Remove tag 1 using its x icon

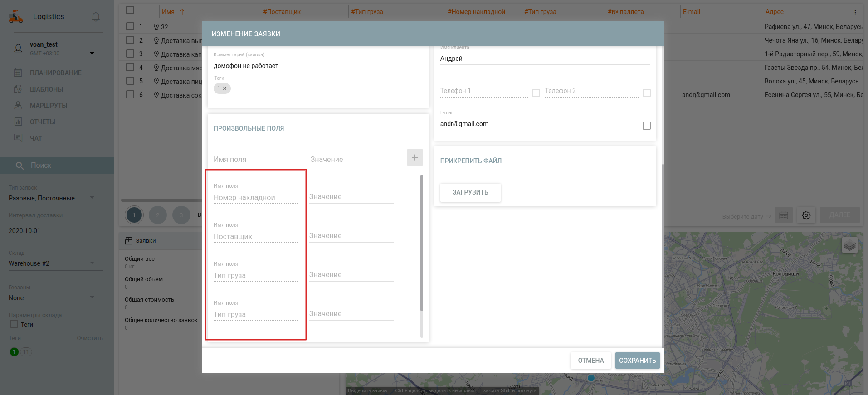(x=225, y=88)
